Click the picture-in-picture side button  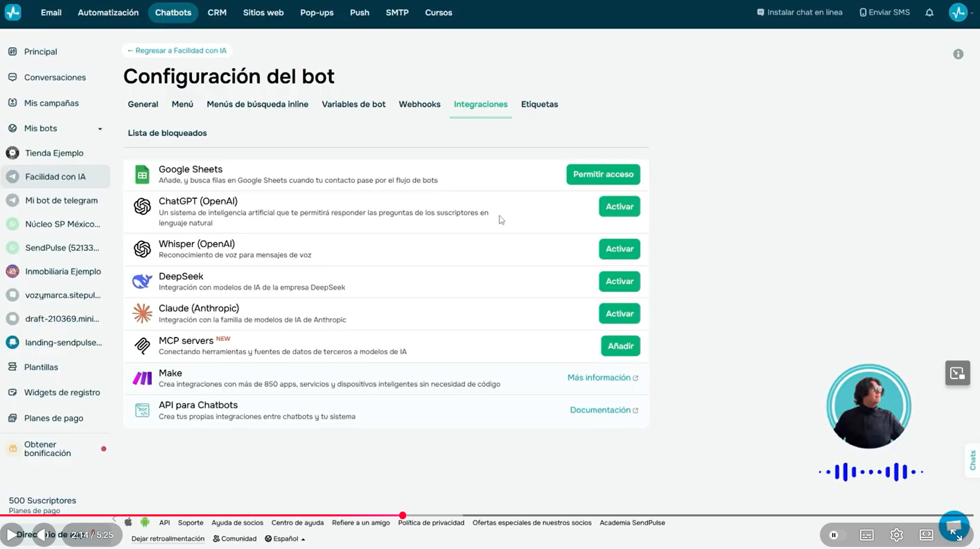tap(957, 373)
